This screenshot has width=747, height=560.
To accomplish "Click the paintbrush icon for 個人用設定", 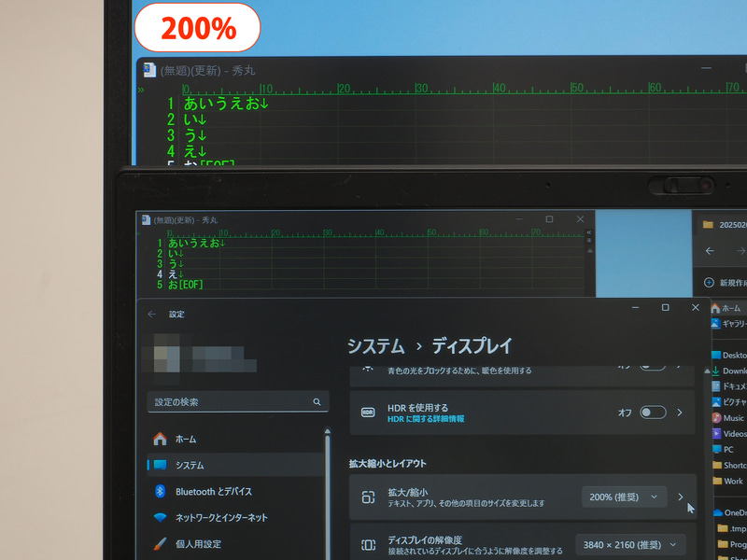I will (x=159, y=542).
